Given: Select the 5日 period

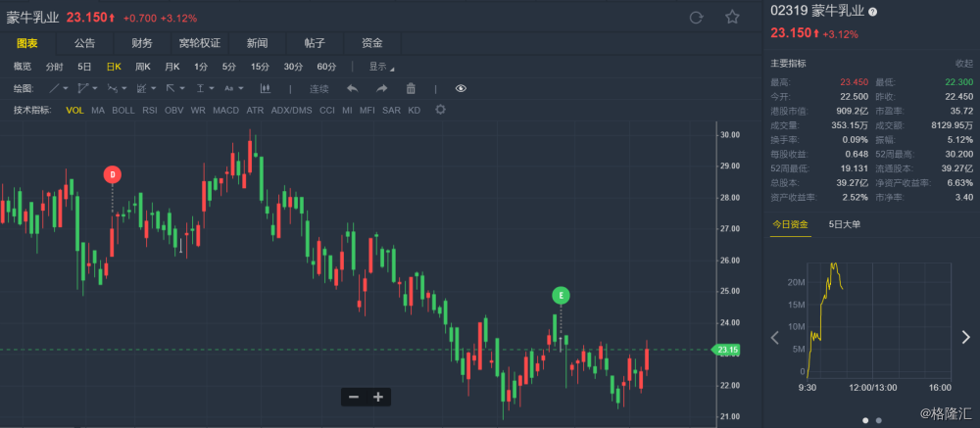Looking at the screenshot, I should (x=84, y=67).
